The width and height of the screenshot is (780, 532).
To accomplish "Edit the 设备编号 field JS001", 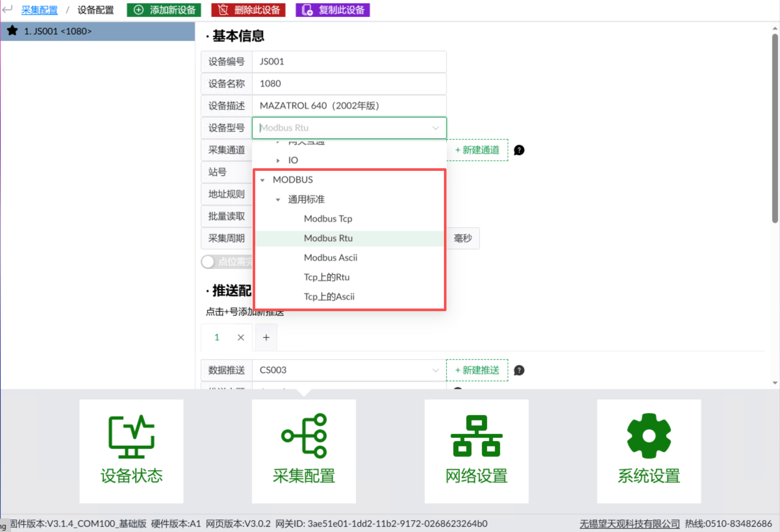I will [x=349, y=61].
